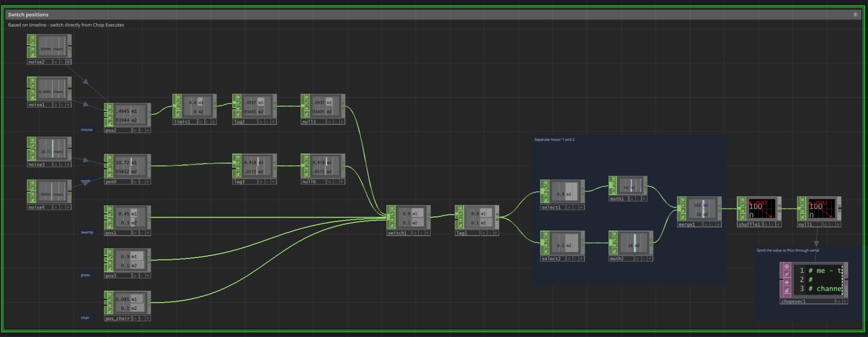Click the chopexec1 script viewer

point(818,279)
